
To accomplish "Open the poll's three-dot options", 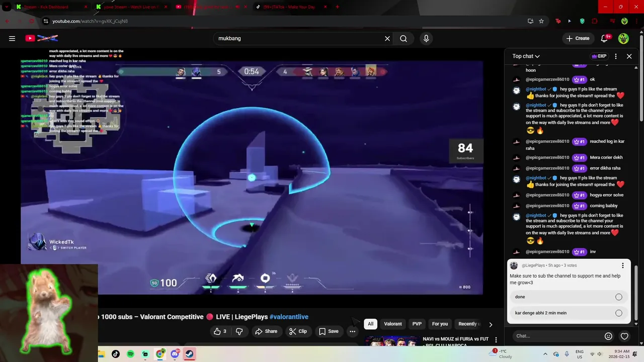I will (622, 265).
